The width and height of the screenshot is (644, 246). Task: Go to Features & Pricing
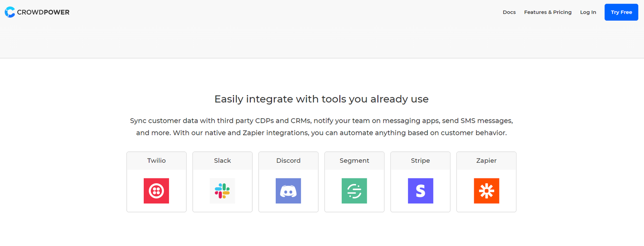[x=547, y=12]
